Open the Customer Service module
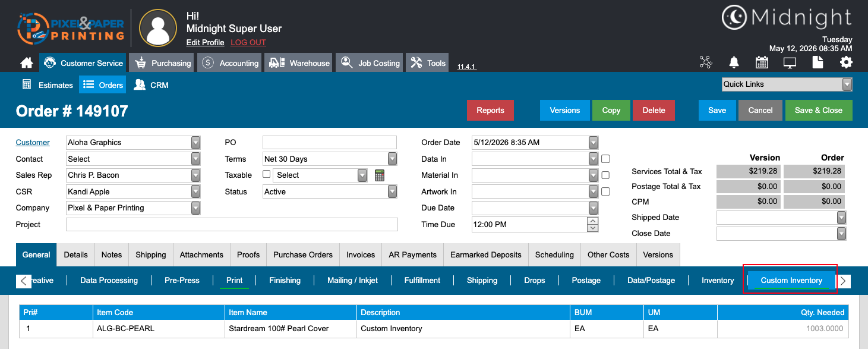Image resolution: width=868 pixels, height=349 pixels. (x=83, y=63)
